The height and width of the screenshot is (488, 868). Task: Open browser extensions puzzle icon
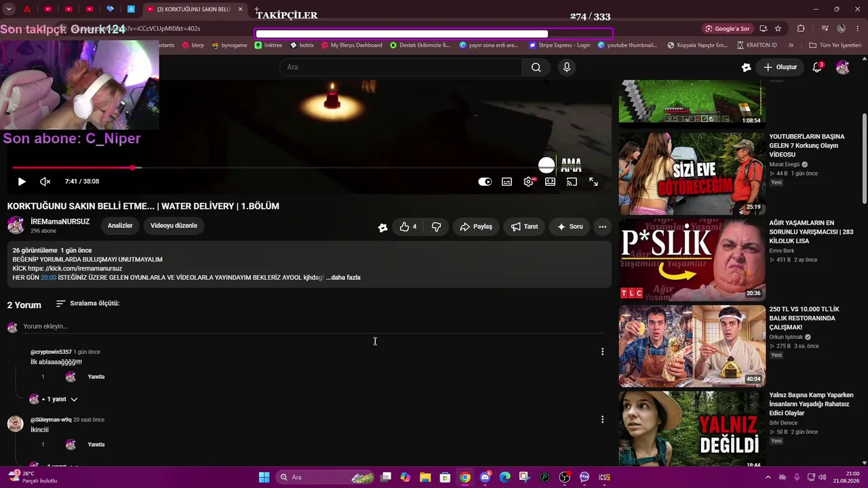coord(801,28)
